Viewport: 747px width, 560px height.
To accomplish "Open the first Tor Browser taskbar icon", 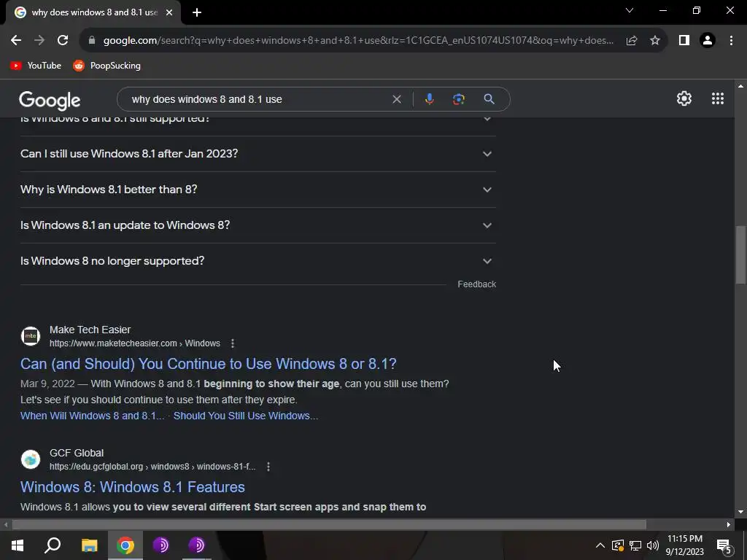I will point(161,545).
